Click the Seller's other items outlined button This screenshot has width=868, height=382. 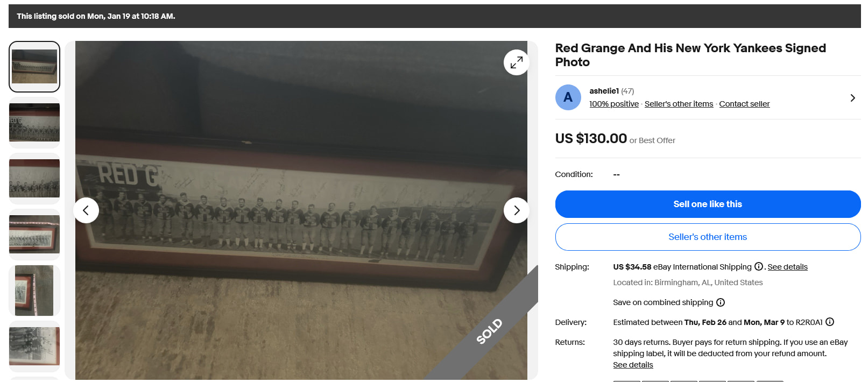coord(708,237)
